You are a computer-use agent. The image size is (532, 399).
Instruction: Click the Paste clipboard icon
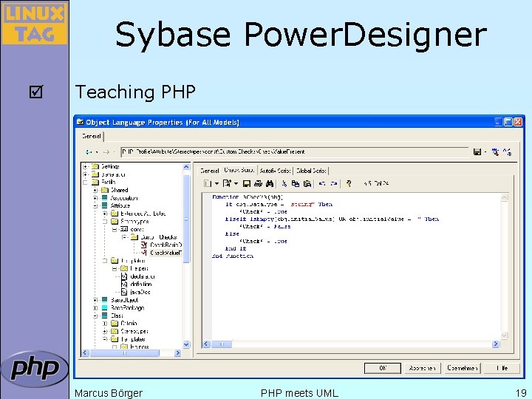[307, 183]
